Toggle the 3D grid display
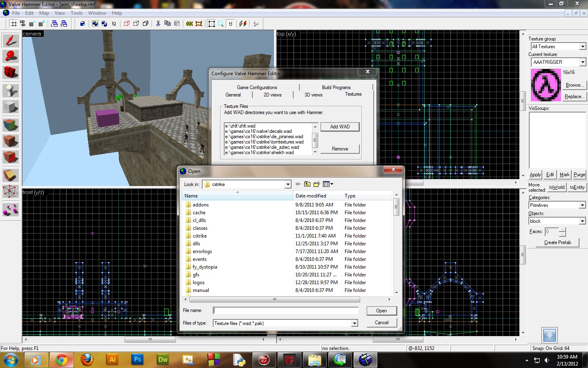This screenshot has width=588, height=368. point(22,24)
